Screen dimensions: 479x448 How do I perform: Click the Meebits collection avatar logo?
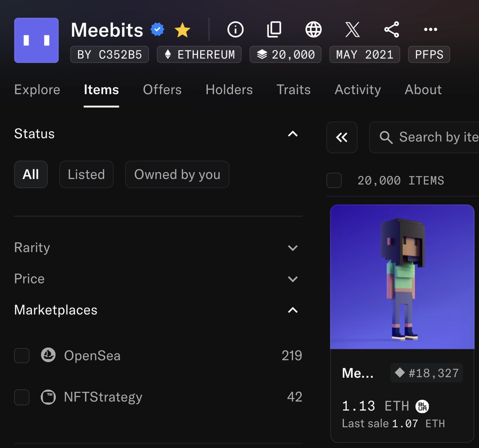point(36,40)
